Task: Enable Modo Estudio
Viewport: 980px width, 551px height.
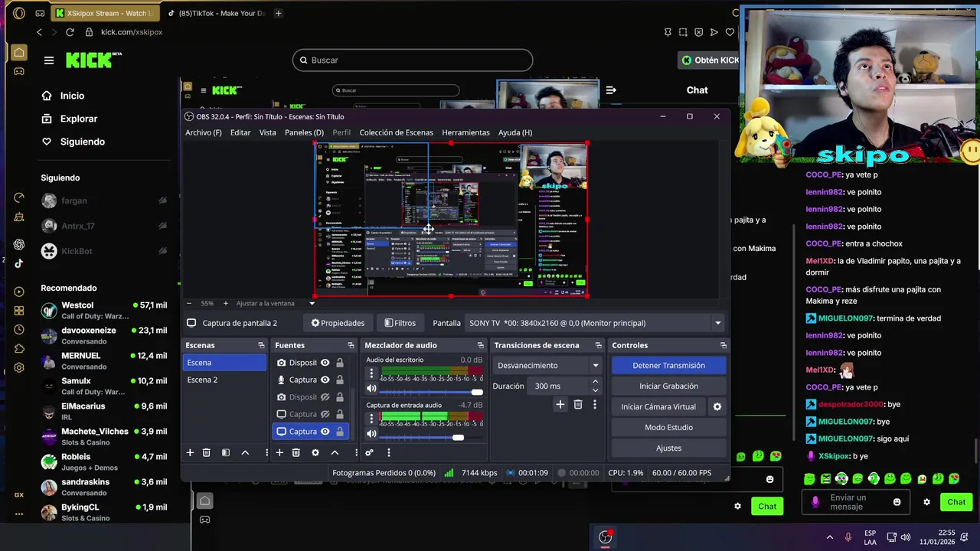Action: coord(668,428)
